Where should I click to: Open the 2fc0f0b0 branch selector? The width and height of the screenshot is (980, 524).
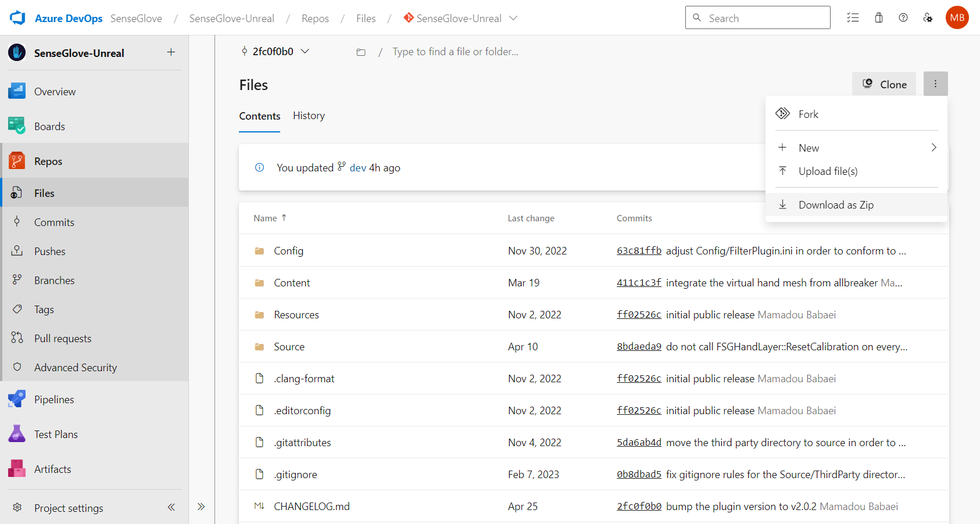pyautogui.click(x=275, y=51)
